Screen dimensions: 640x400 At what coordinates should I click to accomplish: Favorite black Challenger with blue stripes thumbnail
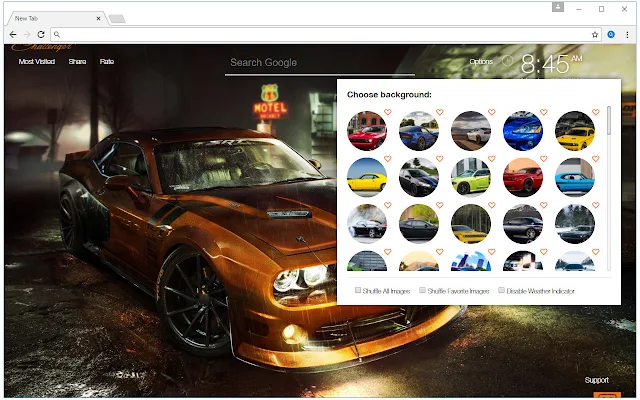click(440, 158)
